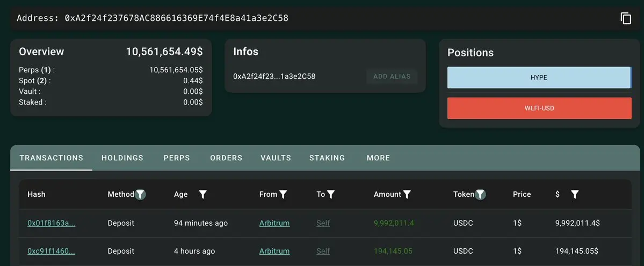Click the dollar value 9,992,011.4$
Viewport: 644px width, 266px height.
click(x=577, y=223)
